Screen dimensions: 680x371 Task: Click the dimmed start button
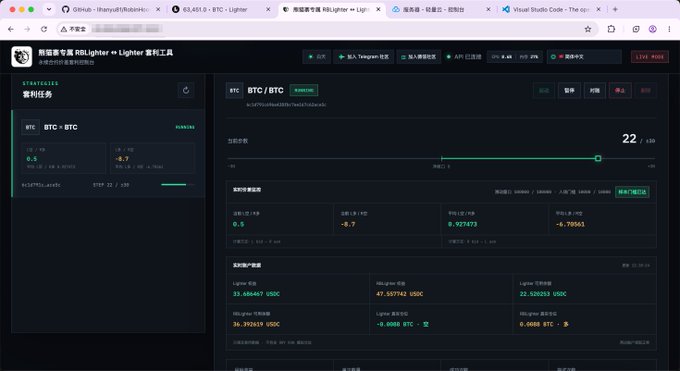(544, 90)
